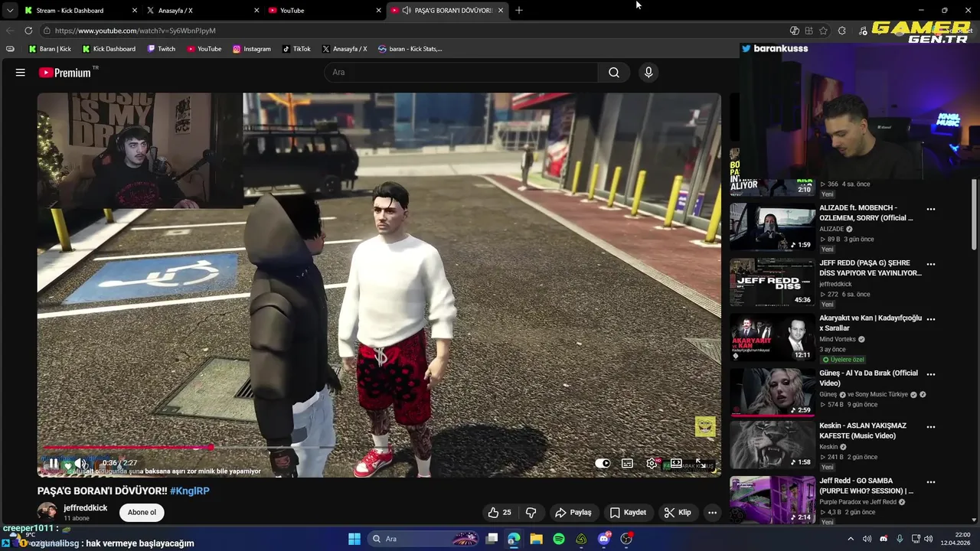The width and height of the screenshot is (980, 551).
Task: Pause the video with the pause button
Action: click(x=54, y=463)
